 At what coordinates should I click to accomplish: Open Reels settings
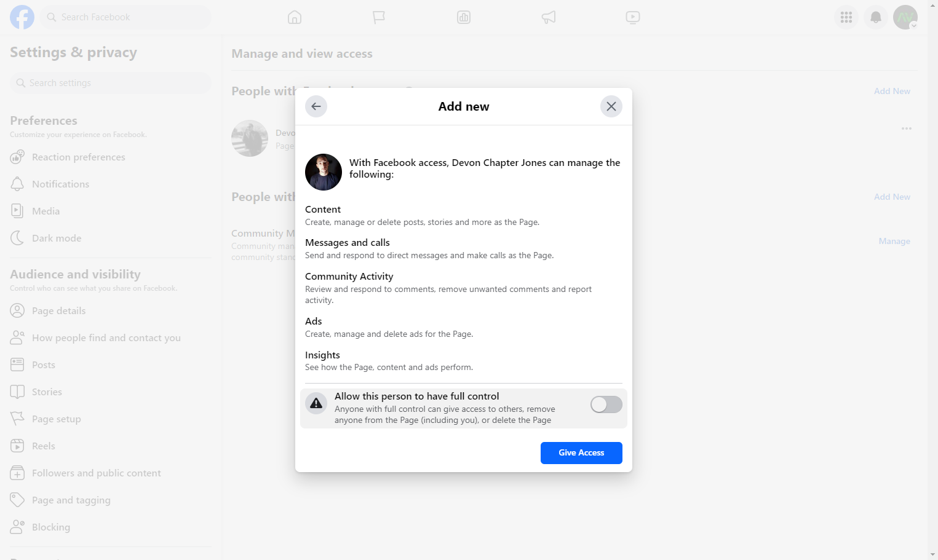coord(111,446)
